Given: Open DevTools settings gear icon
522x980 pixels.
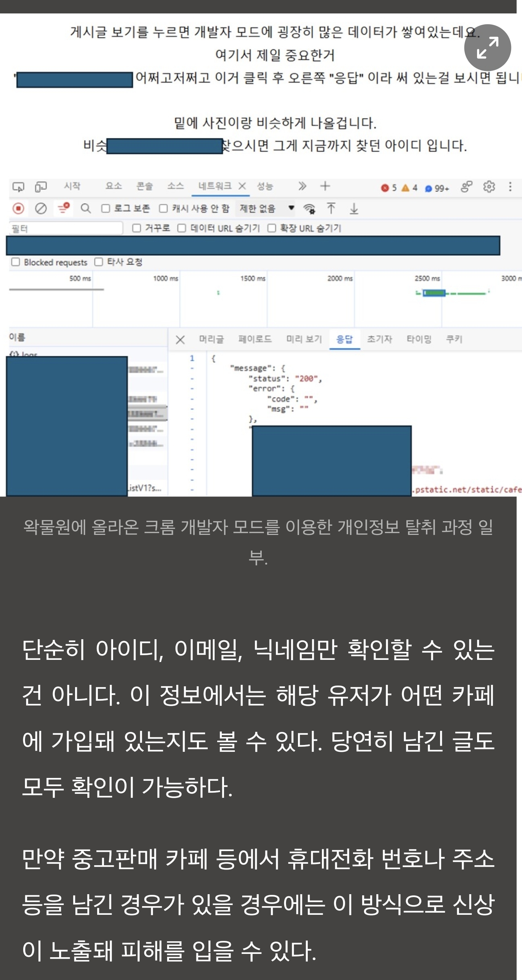Looking at the screenshot, I should tap(489, 187).
